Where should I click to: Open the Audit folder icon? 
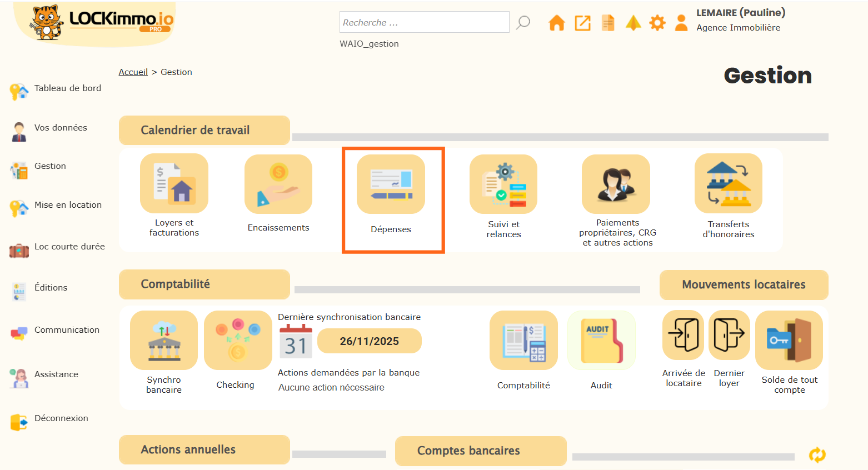click(x=601, y=340)
